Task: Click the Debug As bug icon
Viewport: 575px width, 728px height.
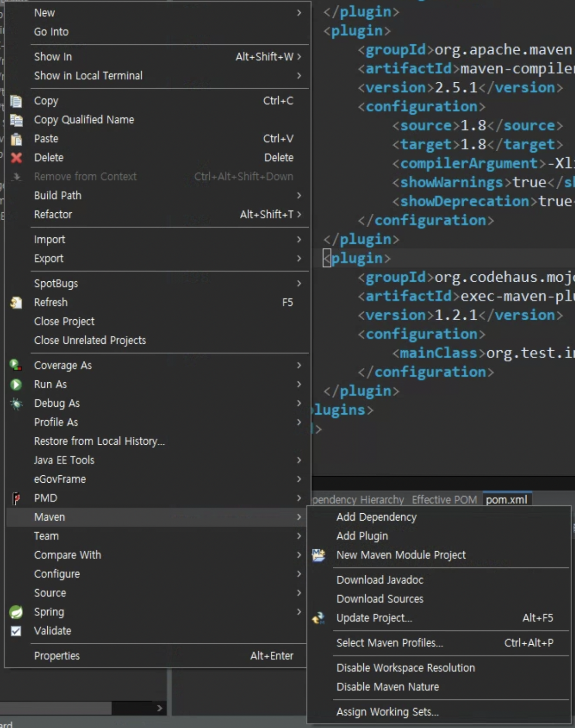Action: tap(16, 403)
